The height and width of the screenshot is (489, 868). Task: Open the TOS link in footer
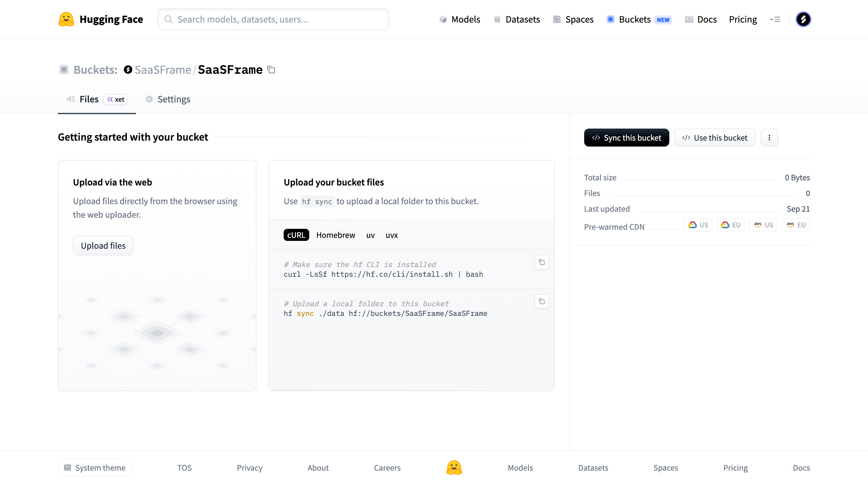[x=184, y=467]
